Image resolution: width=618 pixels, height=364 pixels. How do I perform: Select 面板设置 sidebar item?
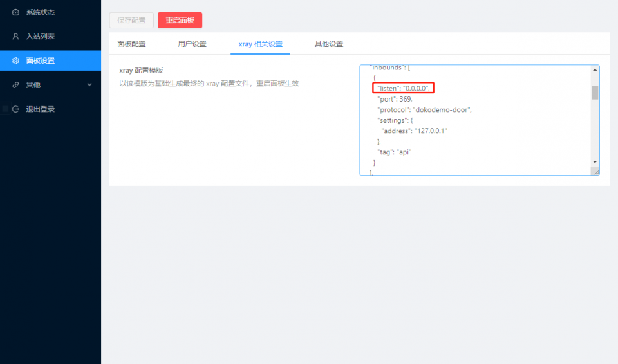[50, 60]
